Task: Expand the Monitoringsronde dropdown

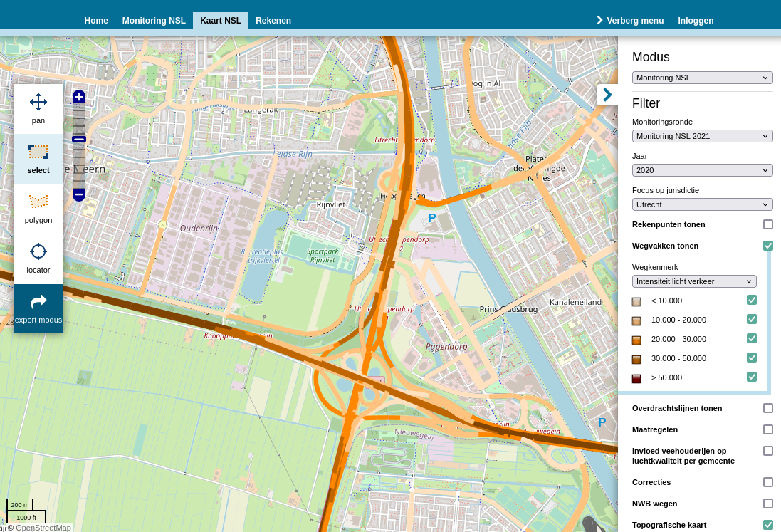Action: point(702,136)
